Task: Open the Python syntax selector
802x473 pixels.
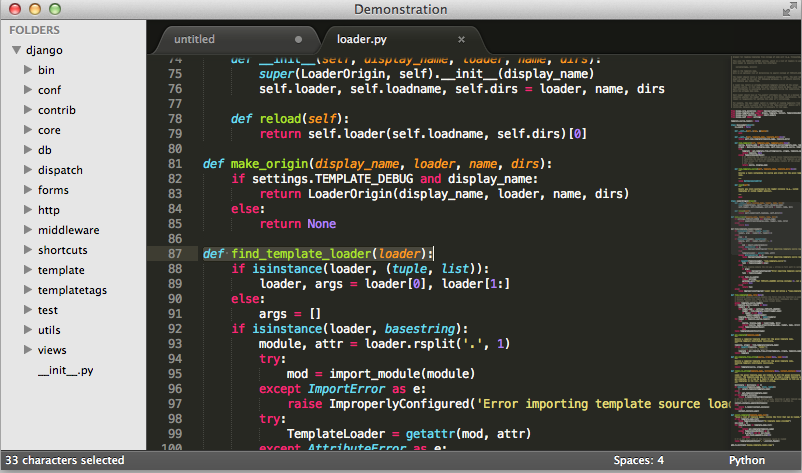Action: pyautogui.click(x=747, y=460)
